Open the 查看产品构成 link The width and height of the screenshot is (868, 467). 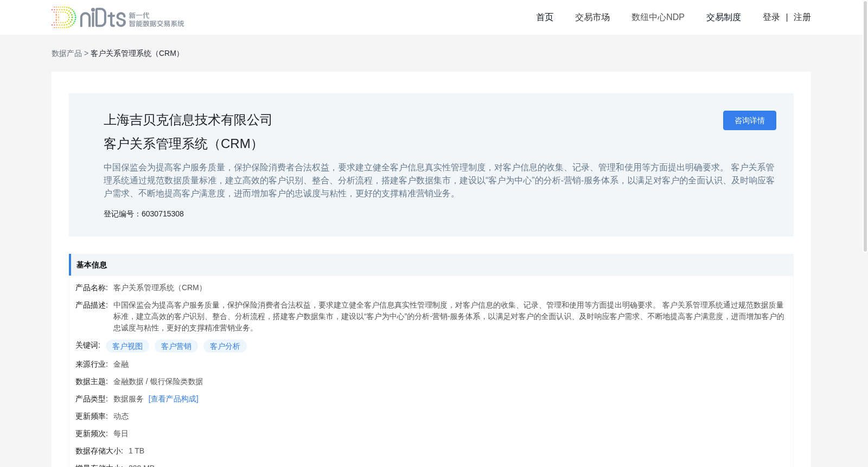coord(174,399)
